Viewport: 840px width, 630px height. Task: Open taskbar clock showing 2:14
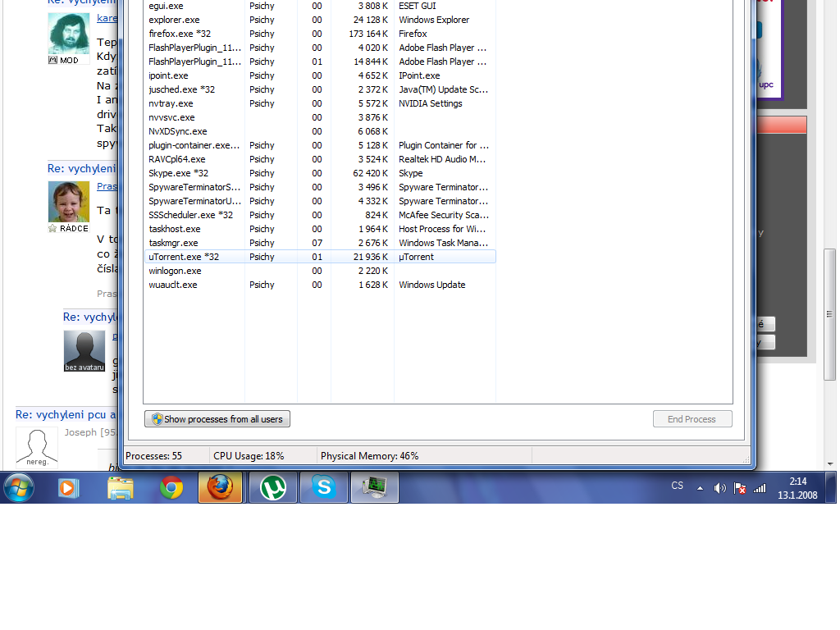coord(797,488)
